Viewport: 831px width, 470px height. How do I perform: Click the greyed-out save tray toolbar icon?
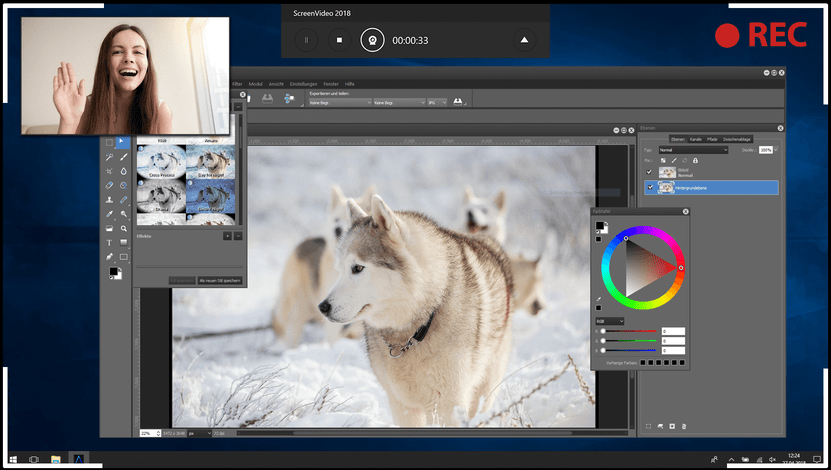click(x=267, y=99)
